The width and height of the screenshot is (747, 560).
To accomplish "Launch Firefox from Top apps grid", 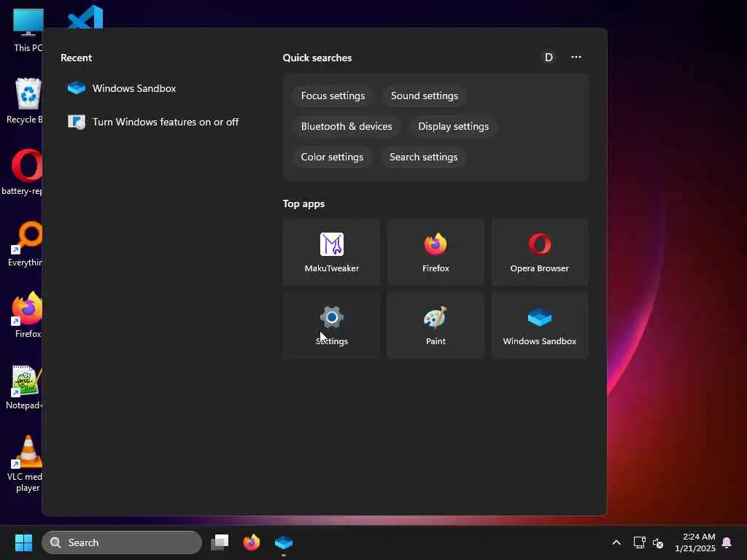I will pyautogui.click(x=436, y=252).
